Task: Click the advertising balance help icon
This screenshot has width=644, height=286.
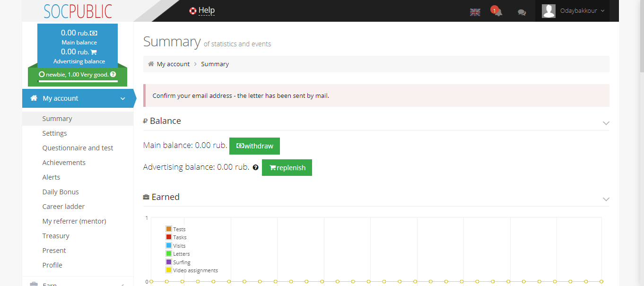Action: (256, 167)
